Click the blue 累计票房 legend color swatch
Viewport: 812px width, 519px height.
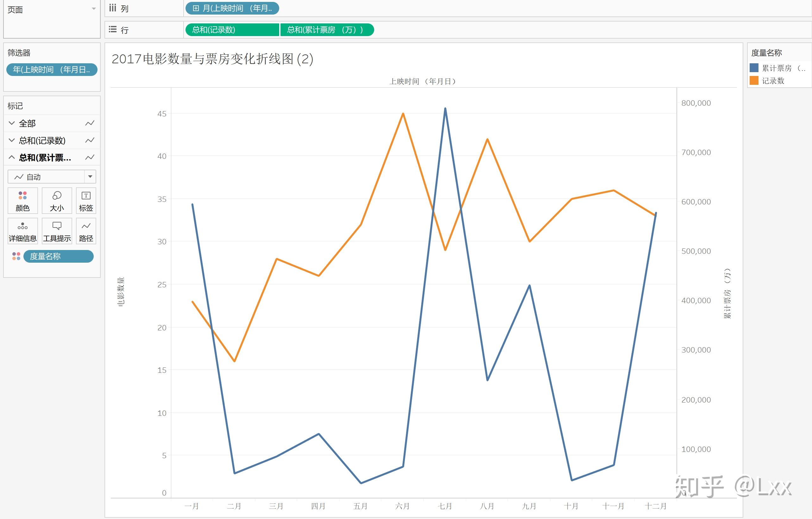754,68
